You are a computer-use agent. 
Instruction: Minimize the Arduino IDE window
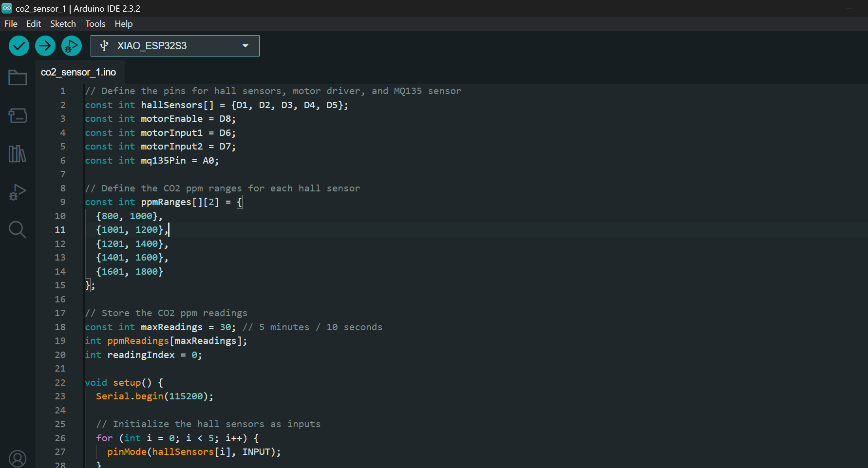pyautogui.click(x=849, y=8)
